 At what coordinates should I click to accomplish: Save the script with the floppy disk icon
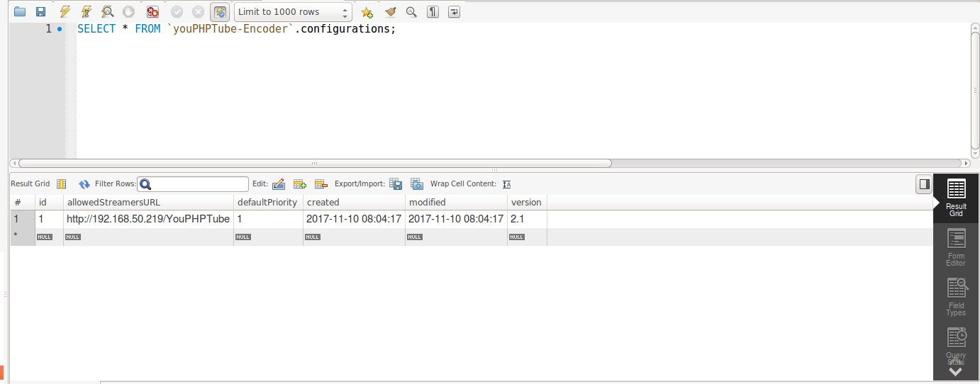[x=41, y=11]
